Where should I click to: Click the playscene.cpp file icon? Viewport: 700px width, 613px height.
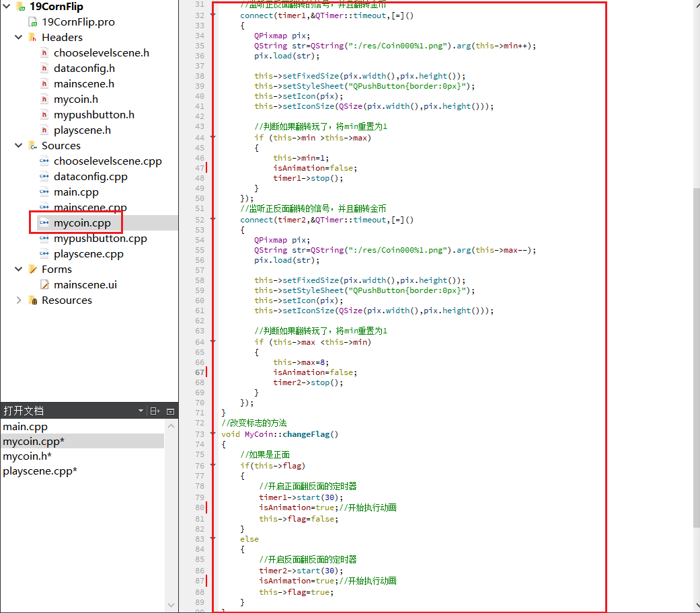44,254
